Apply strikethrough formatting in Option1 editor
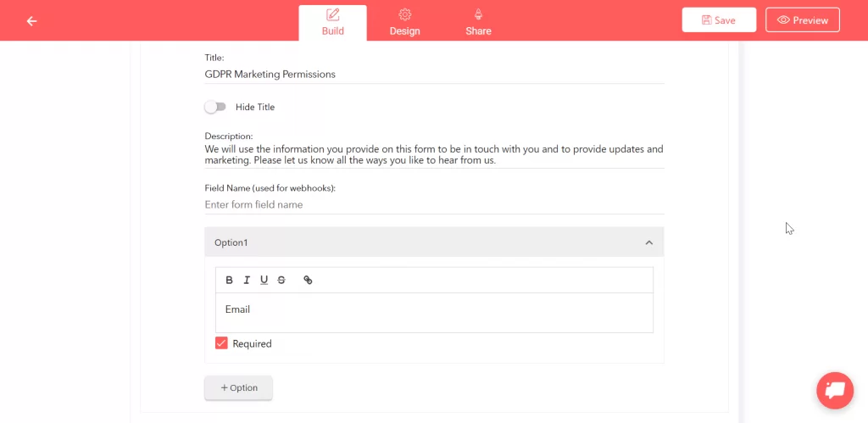868x423 pixels. coord(281,281)
